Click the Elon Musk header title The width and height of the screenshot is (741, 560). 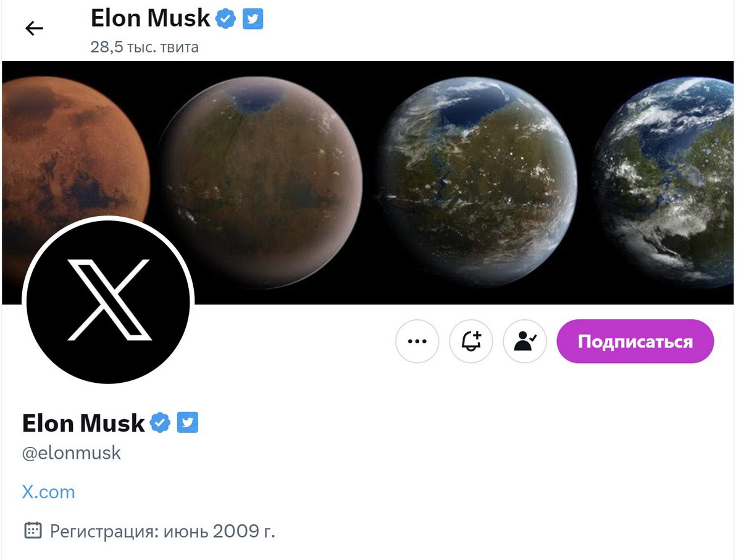coord(151,19)
